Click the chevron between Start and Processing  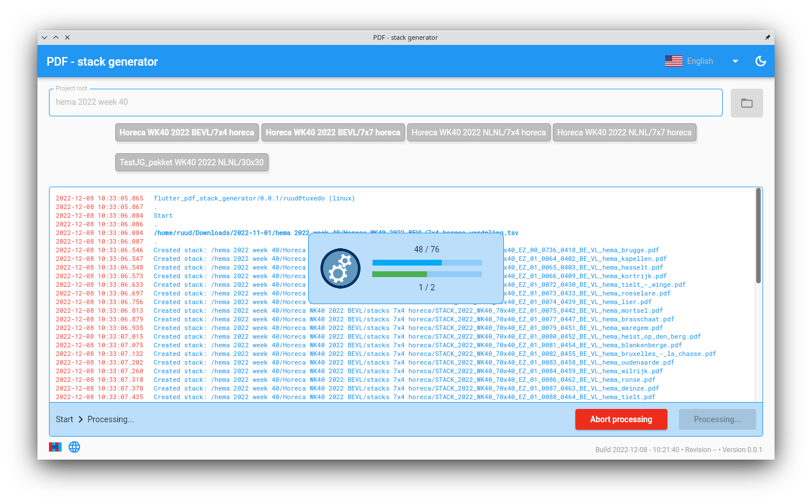click(x=81, y=419)
